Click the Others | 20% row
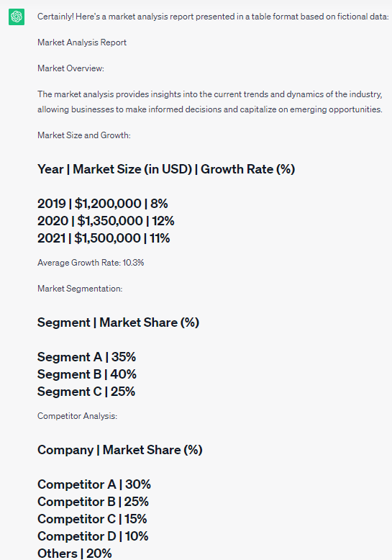The width and height of the screenshot is (392, 560). 74,553
